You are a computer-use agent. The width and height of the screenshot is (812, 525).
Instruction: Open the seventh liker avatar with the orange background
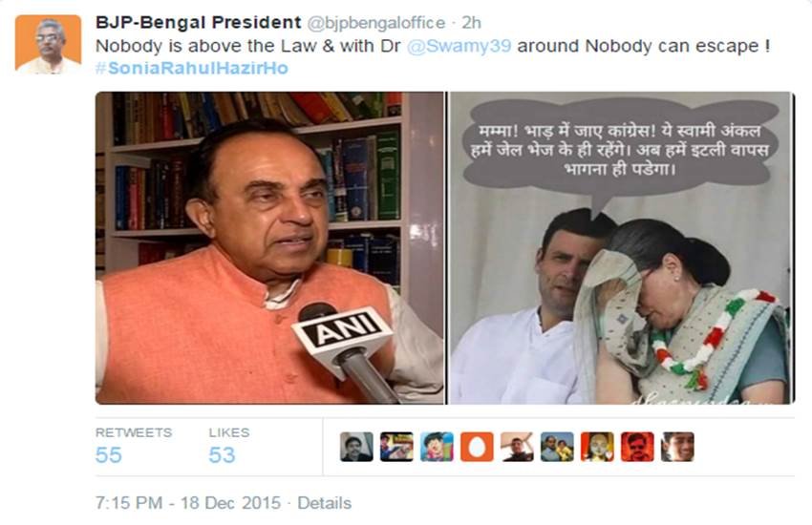click(x=597, y=447)
